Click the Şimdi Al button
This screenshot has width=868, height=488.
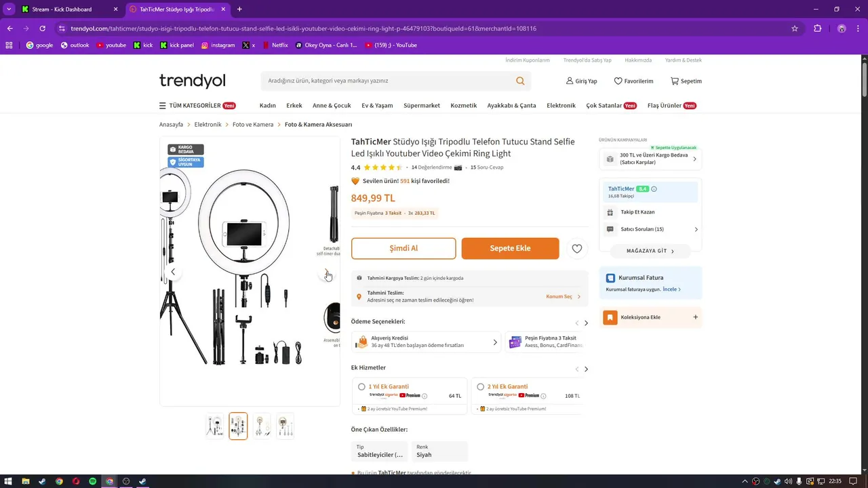pos(403,248)
